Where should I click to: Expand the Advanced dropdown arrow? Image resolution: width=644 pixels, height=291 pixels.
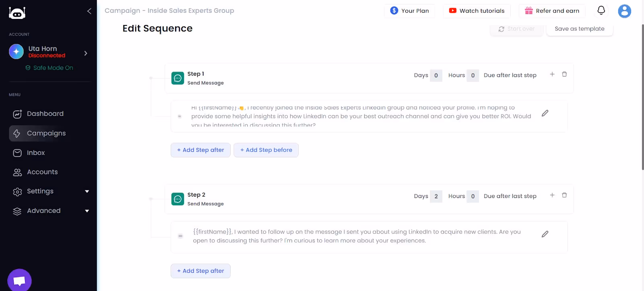87,211
